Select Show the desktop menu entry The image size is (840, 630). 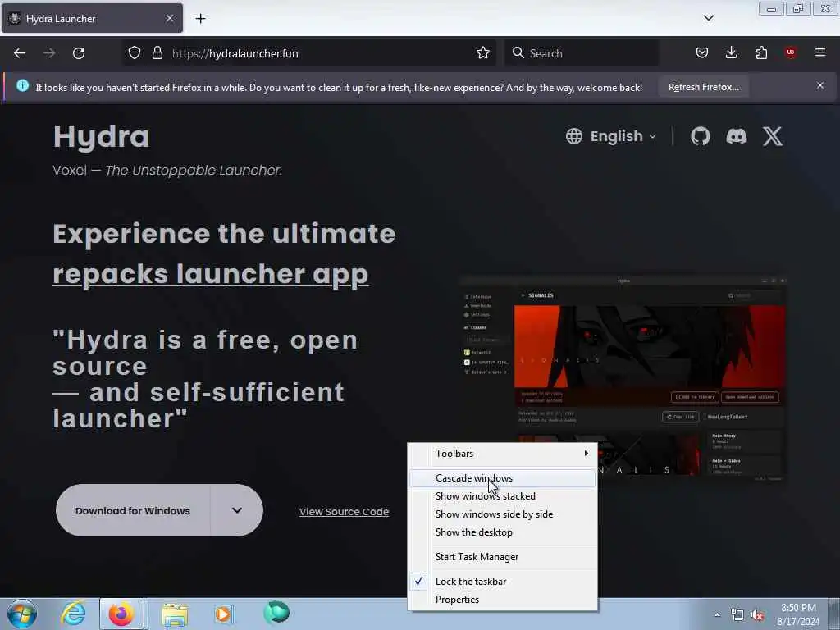[x=503, y=532]
